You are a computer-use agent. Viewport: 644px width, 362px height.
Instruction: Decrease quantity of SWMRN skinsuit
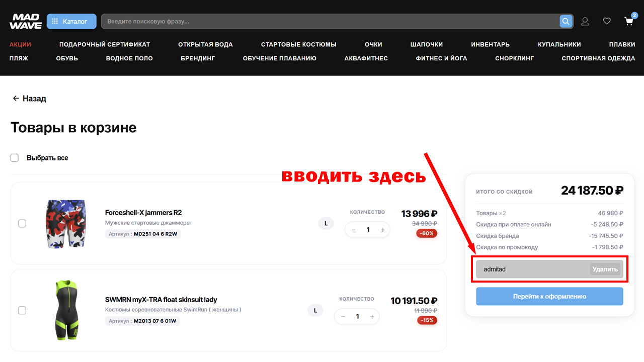click(x=343, y=317)
